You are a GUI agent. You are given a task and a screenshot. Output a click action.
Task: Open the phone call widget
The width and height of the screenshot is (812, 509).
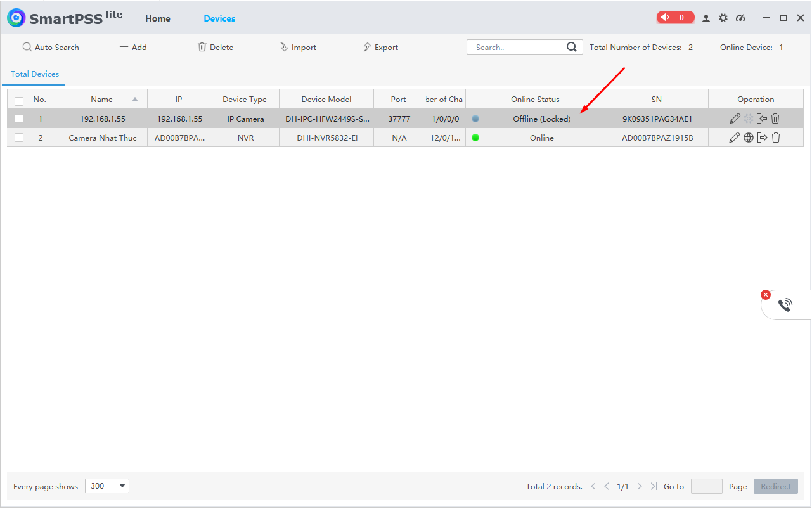pyautogui.click(x=785, y=305)
